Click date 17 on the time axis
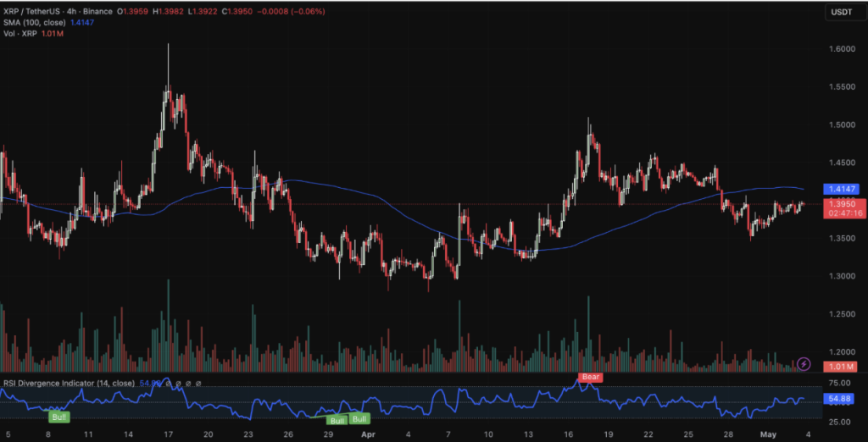This screenshot has width=868, height=442. click(169, 434)
